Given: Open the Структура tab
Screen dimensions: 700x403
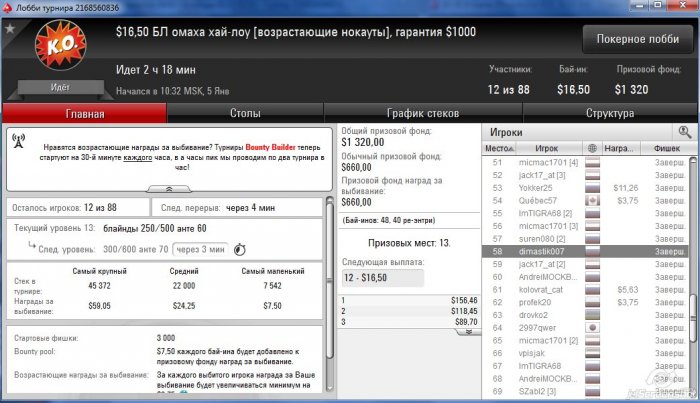Looking at the screenshot, I should (610, 113).
